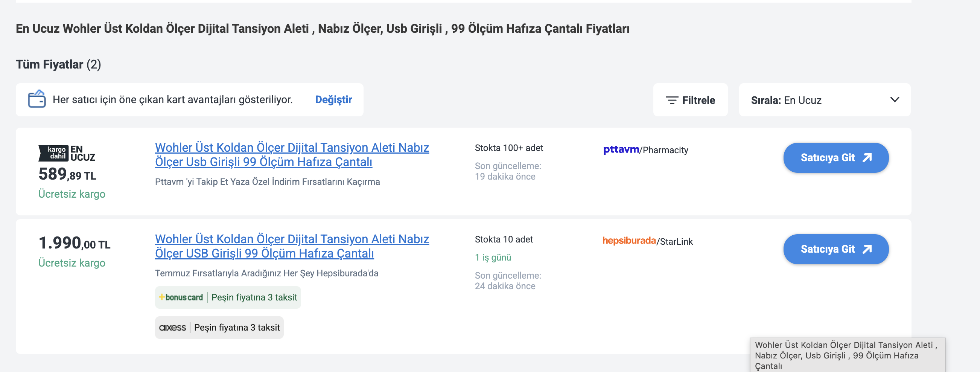
Task: Click the filter lines icon in Filtrele
Action: pos(672,100)
